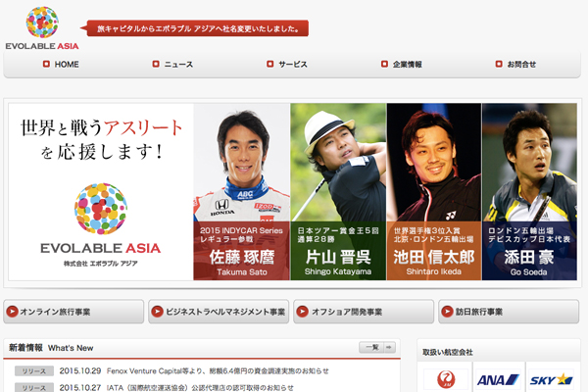Open the 訪日旅行事業 button
588x392 pixels.
(x=509, y=312)
